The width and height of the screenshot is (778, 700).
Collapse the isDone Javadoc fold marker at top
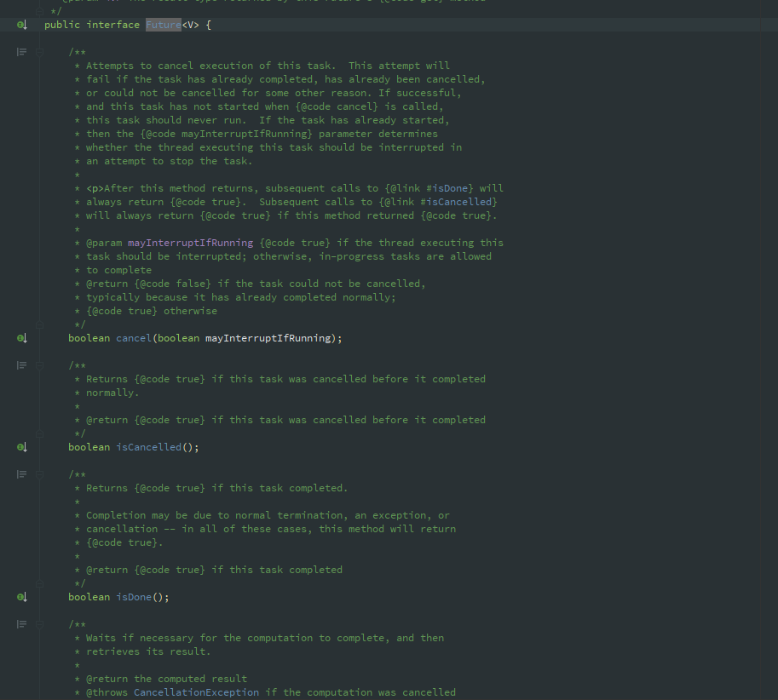(40, 474)
